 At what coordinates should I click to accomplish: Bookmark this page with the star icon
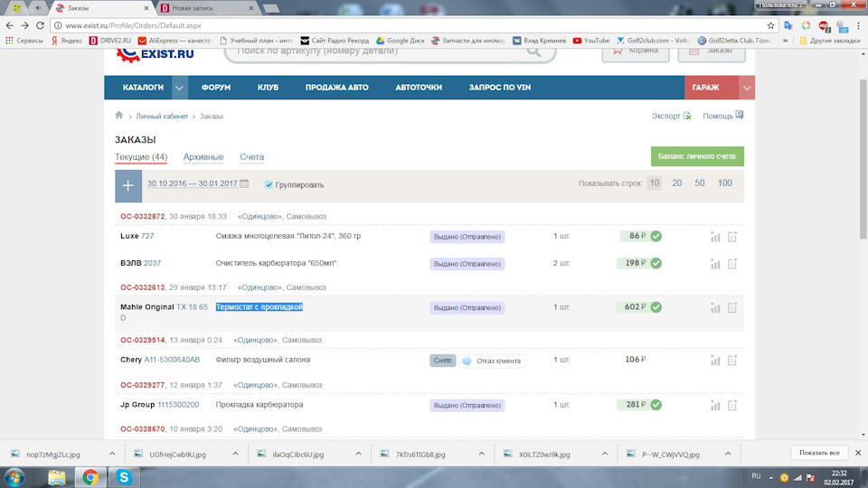(770, 25)
